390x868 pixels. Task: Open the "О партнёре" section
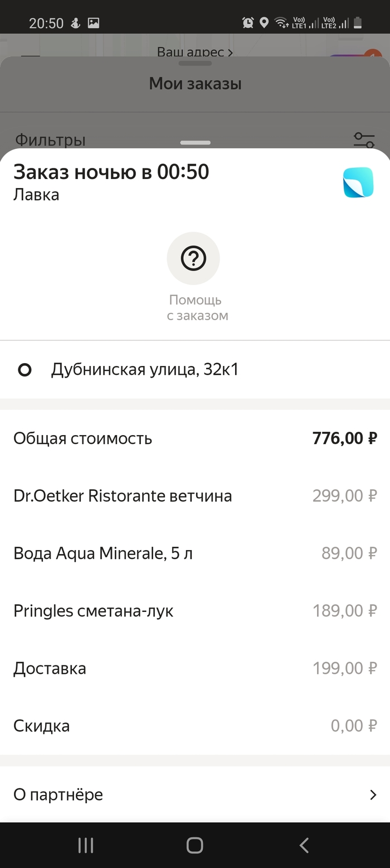coord(58,794)
